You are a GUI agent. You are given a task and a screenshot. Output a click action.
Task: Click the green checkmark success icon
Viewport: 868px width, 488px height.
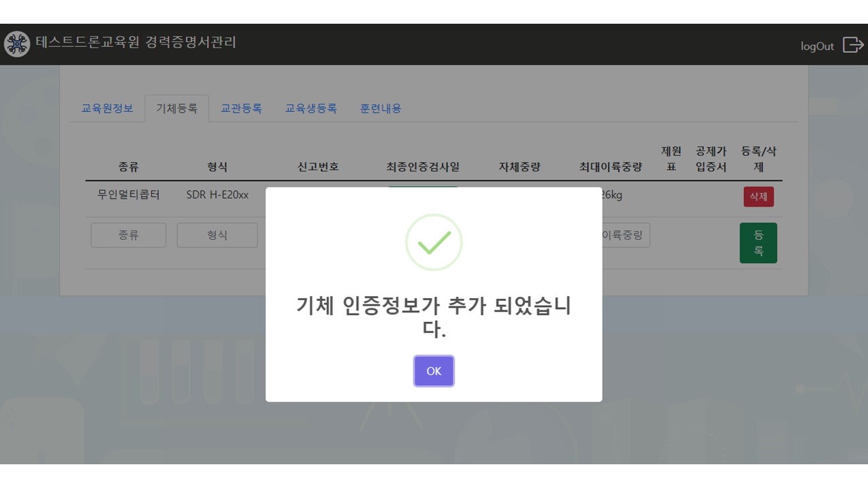[x=434, y=243]
